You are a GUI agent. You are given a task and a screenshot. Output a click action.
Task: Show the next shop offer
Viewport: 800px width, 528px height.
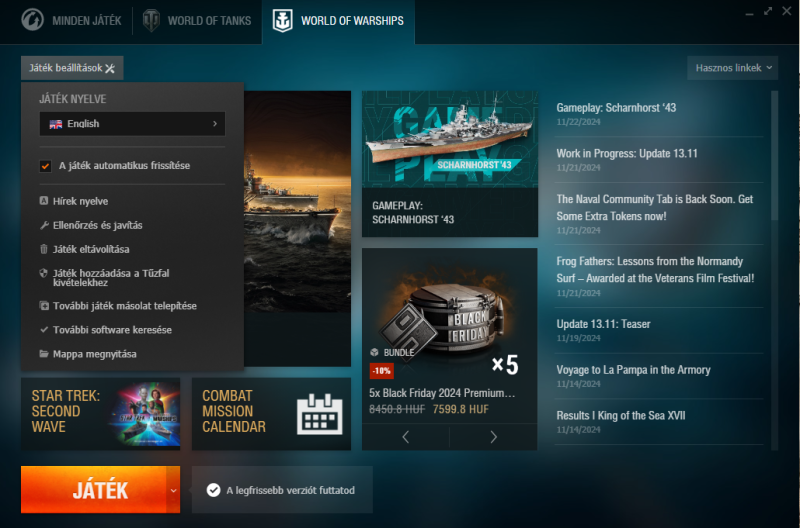coord(493,437)
